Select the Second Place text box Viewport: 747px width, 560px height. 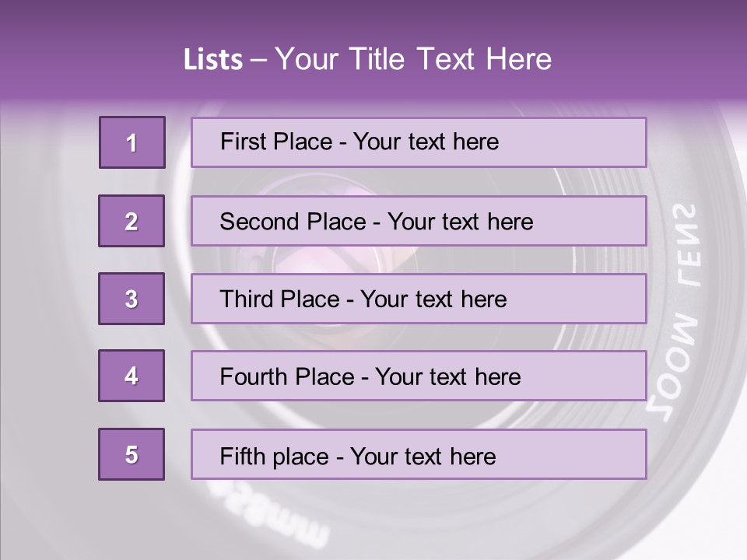coord(419,221)
